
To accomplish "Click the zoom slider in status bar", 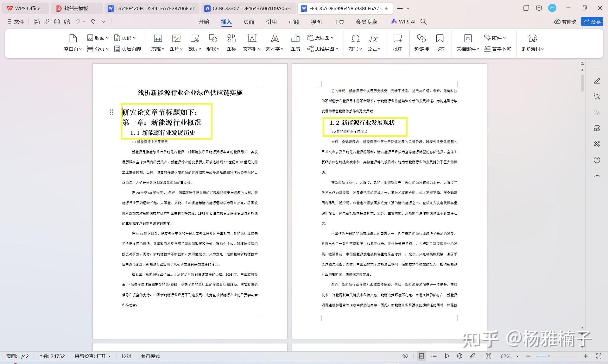I will pyautogui.click(x=557, y=356).
